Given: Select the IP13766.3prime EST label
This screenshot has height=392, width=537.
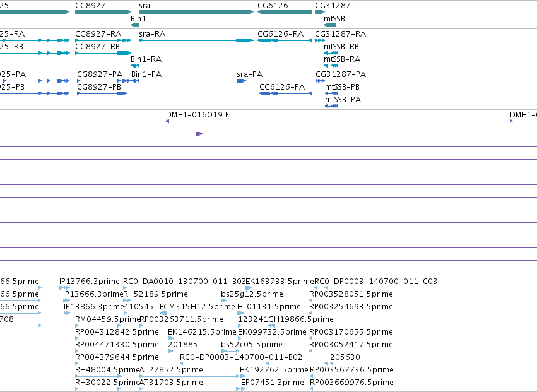Looking at the screenshot, I should tap(90, 282).
